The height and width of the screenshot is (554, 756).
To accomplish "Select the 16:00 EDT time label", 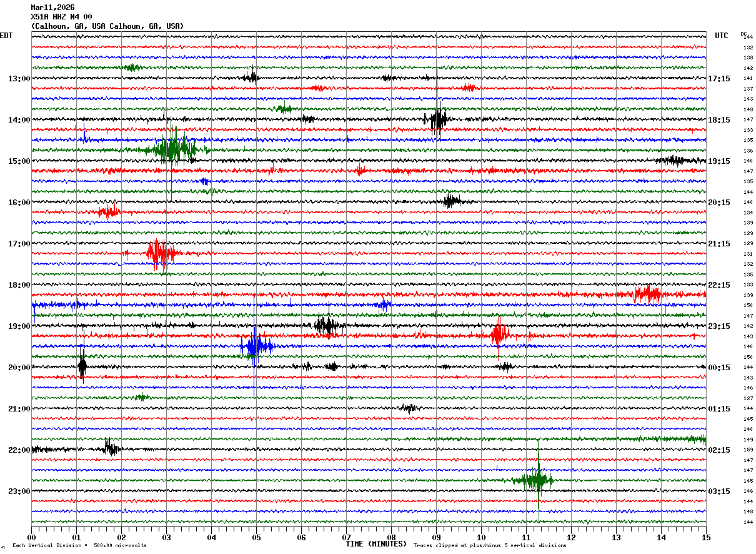I will (19, 203).
